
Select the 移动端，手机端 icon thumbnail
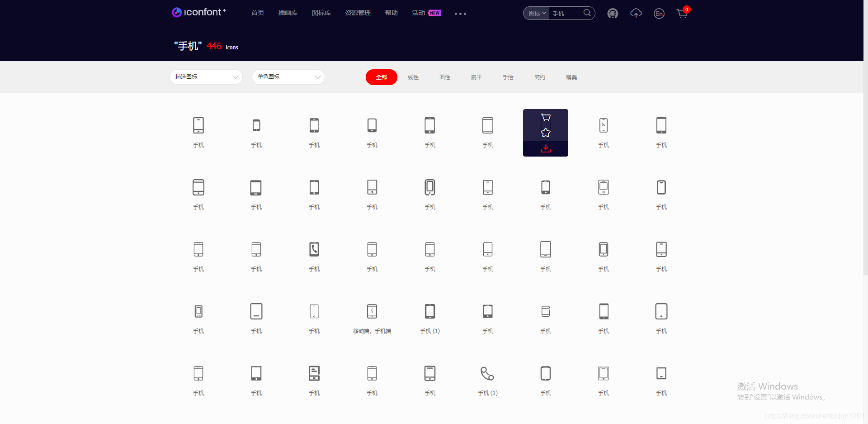tap(372, 311)
